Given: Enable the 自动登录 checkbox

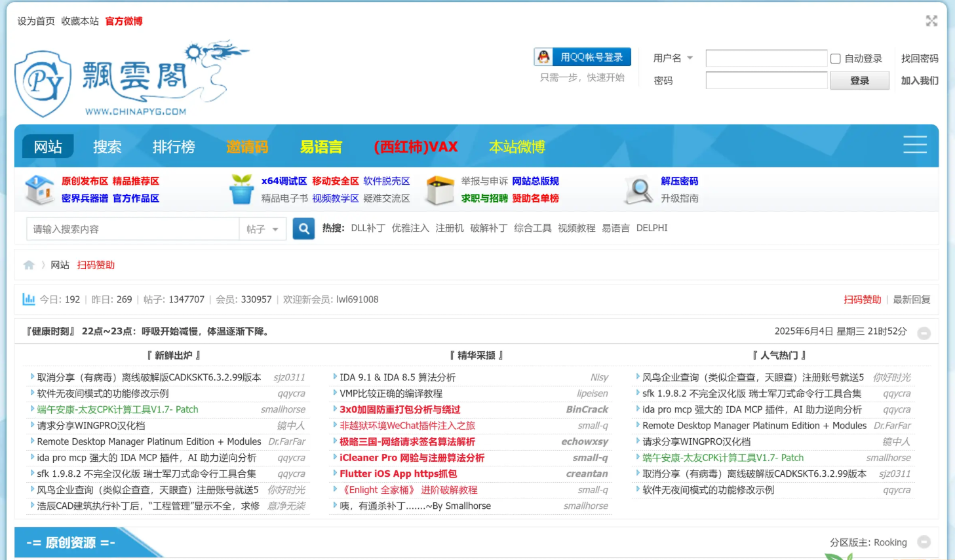Looking at the screenshot, I should [836, 58].
